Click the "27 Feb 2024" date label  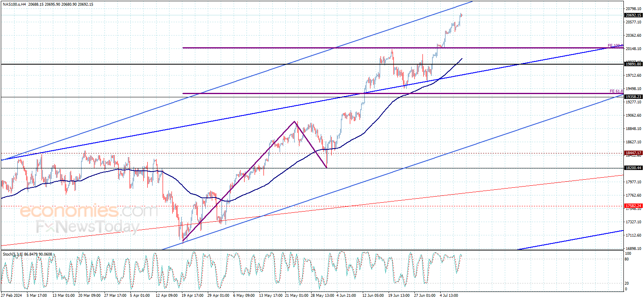coord(11,296)
